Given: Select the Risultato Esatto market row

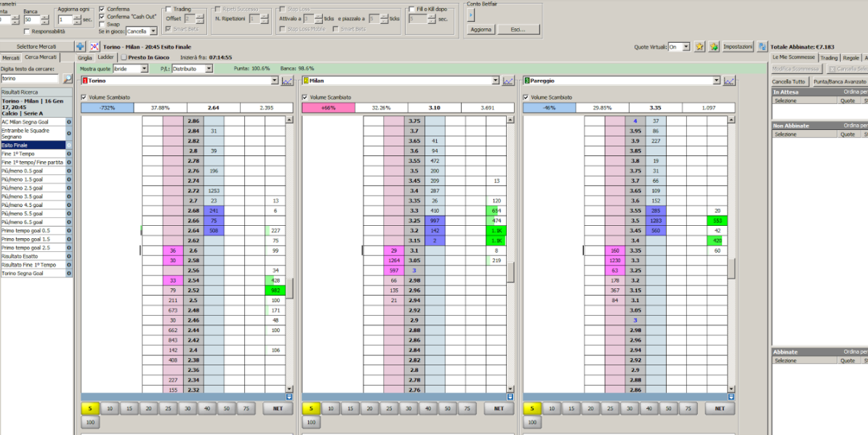Looking at the screenshot, I should 33,256.
